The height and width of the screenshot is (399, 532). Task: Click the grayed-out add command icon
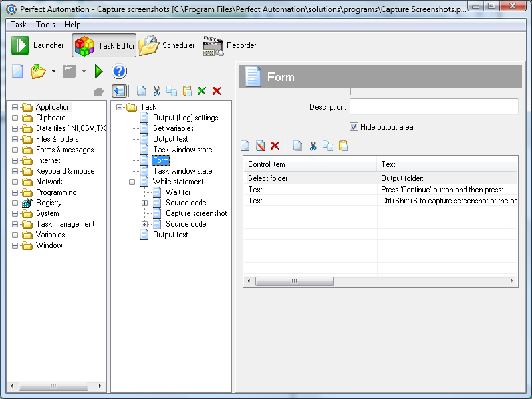coord(98,91)
